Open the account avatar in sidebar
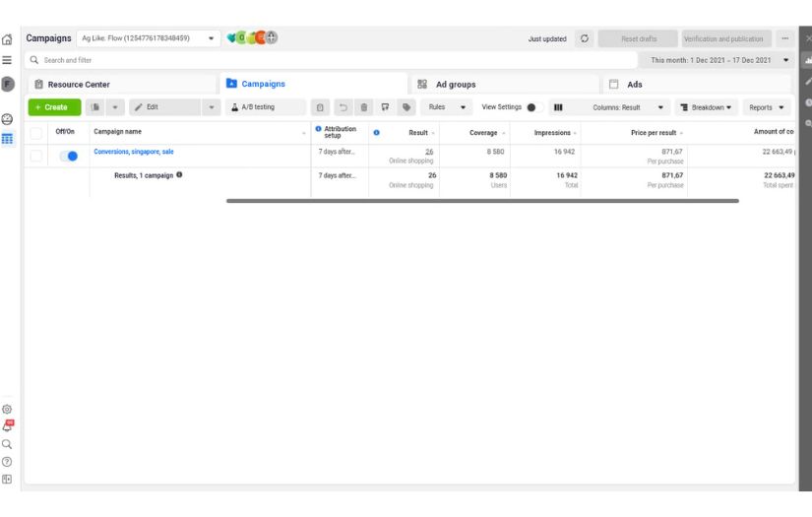The width and height of the screenshot is (812, 517). (x=8, y=84)
